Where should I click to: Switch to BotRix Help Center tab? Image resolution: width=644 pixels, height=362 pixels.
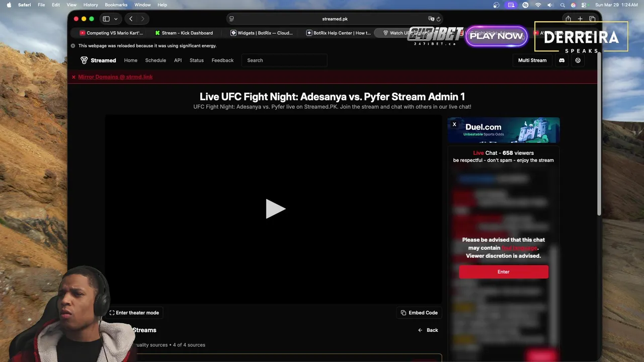[338, 33]
